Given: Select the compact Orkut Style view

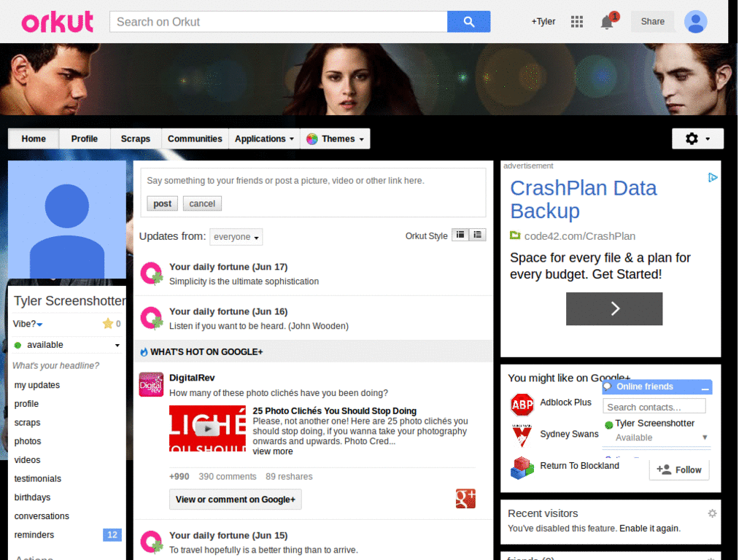Looking at the screenshot, I should (x=460, y=235).
